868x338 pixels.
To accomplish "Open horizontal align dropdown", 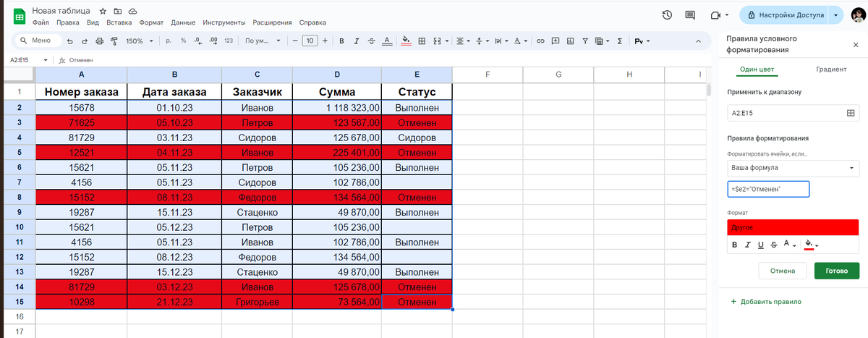I will pyautogui.click(x=463, y=41).
